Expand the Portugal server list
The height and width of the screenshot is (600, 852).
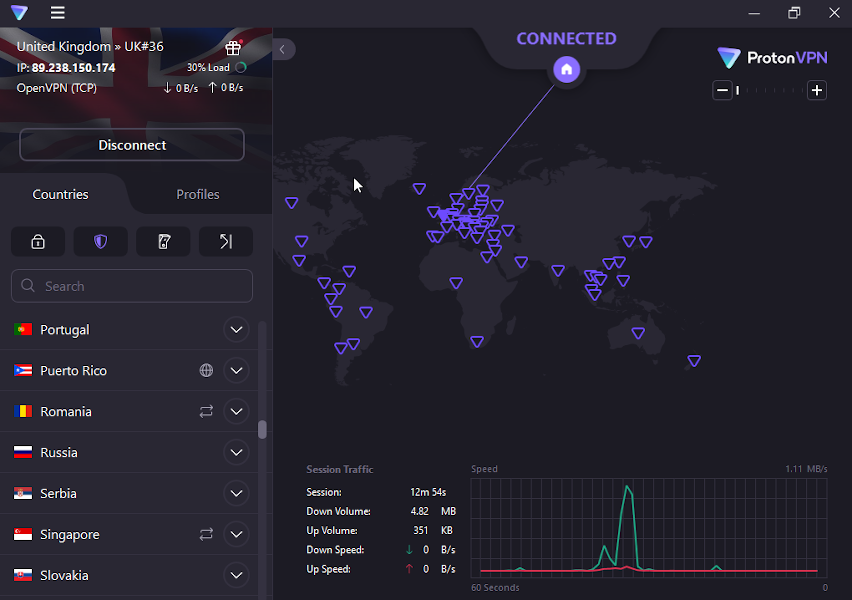tap(236, 329)
